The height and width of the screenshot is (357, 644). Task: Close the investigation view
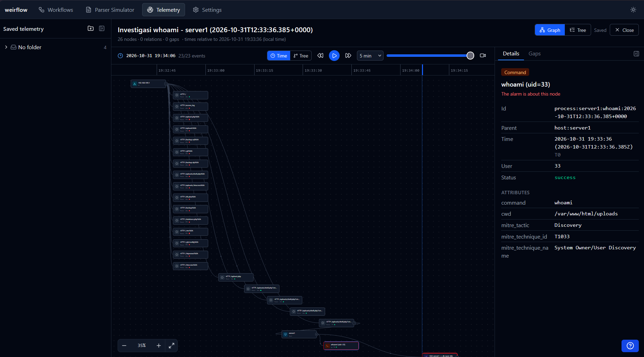click(x=624, y=30)
